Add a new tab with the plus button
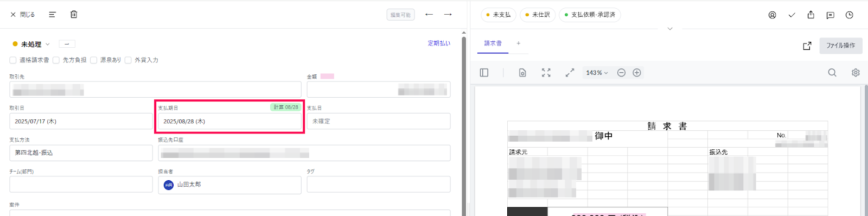868x216 pixels. pos(518,43)
